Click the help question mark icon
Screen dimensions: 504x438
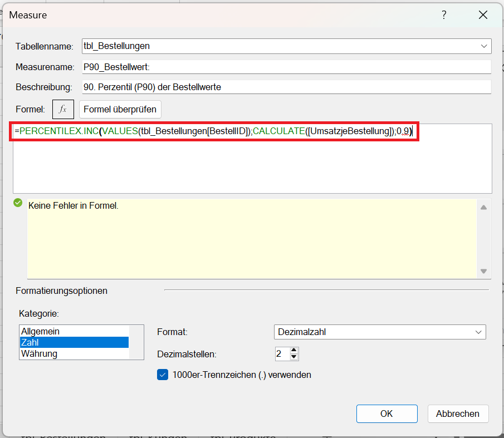444,15
